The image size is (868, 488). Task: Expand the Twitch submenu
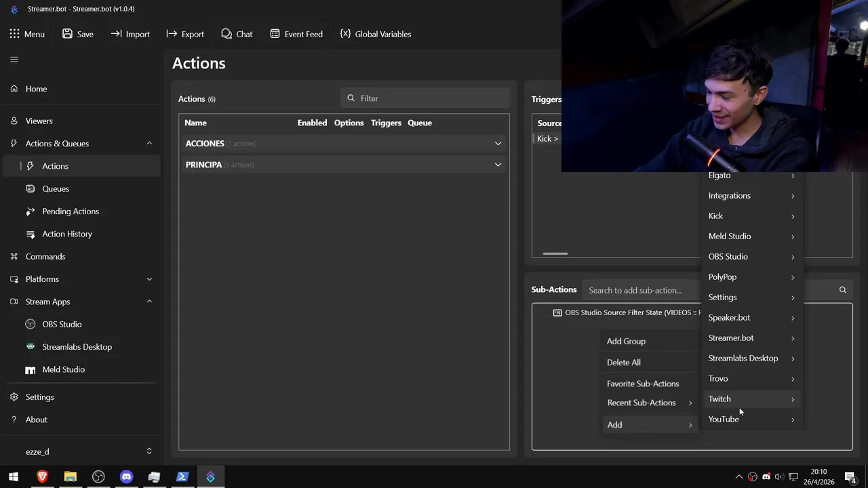[x=751, y=399]
